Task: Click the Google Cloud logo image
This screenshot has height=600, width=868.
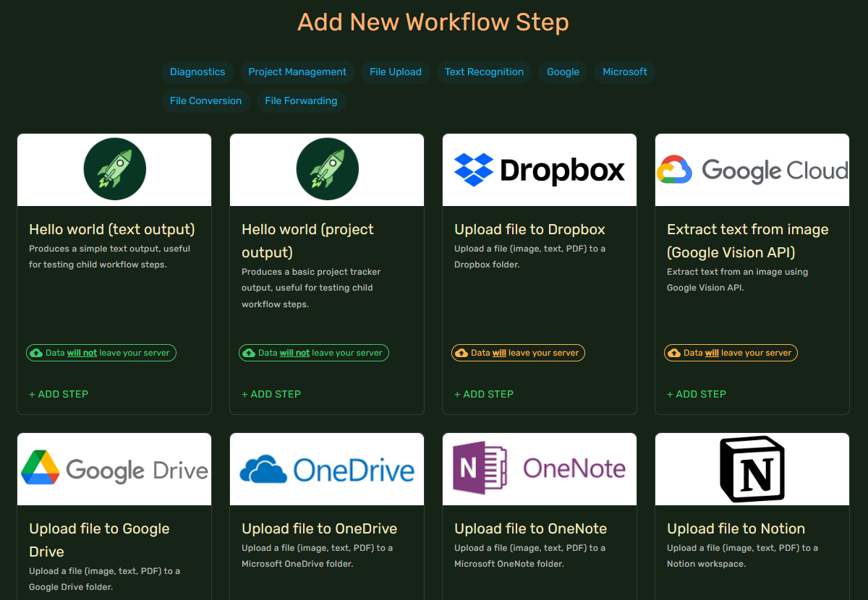Action: pos(752,170)
